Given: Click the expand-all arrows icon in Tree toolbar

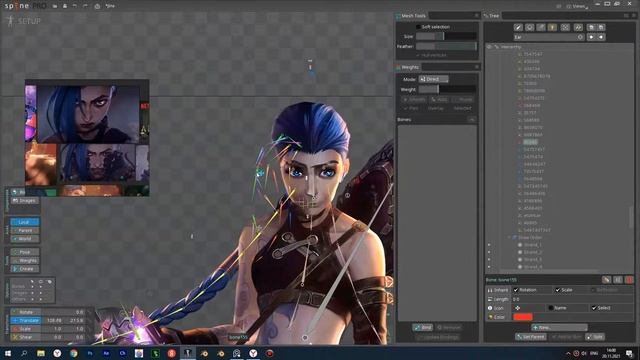Looking at the screenshot, I should (565, 27).
